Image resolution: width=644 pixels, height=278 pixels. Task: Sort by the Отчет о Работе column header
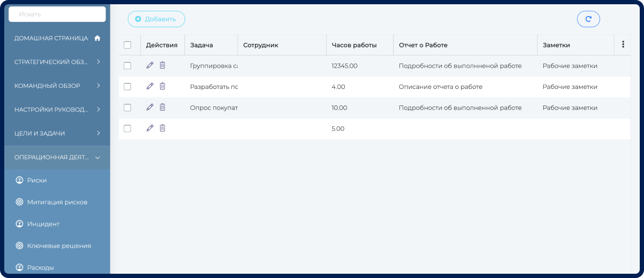(465, 45)
